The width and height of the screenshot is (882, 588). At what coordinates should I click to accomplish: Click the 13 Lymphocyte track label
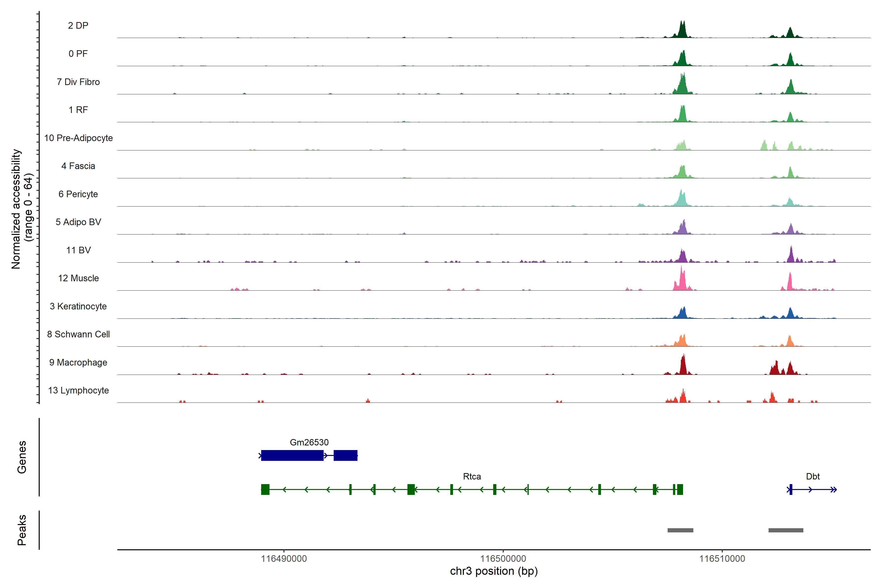click(78, 390)
